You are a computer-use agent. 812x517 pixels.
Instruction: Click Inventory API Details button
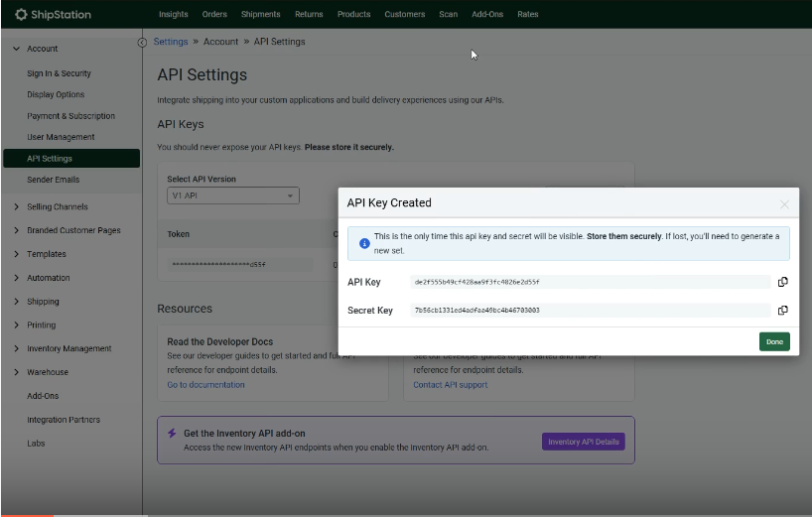coord(583,442)
